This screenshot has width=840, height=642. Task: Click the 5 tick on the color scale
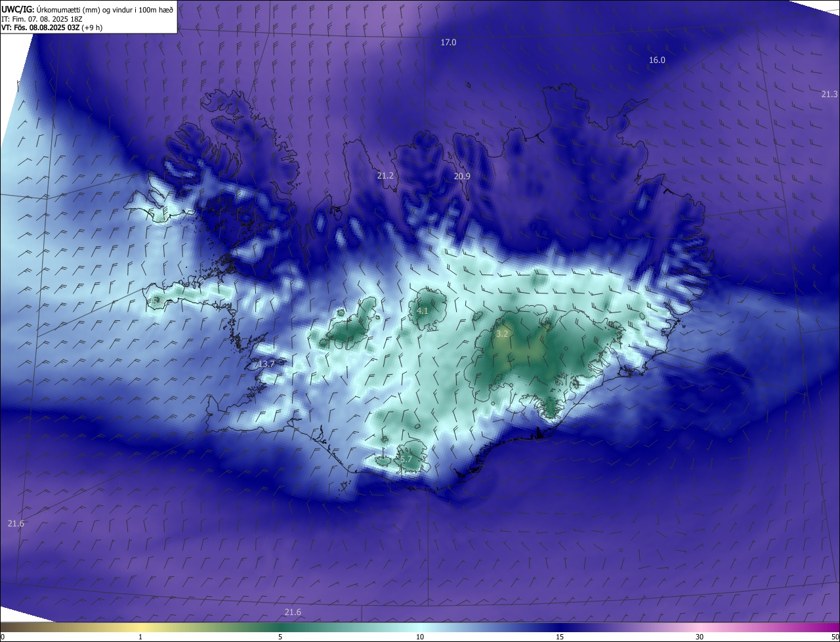pyautogui.click(x=280, y=637)
